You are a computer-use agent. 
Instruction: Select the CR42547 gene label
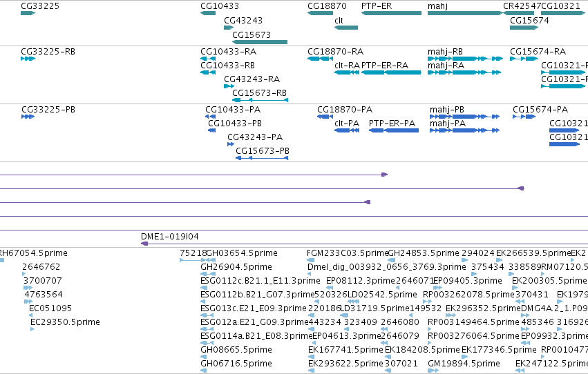click(522, 6)
